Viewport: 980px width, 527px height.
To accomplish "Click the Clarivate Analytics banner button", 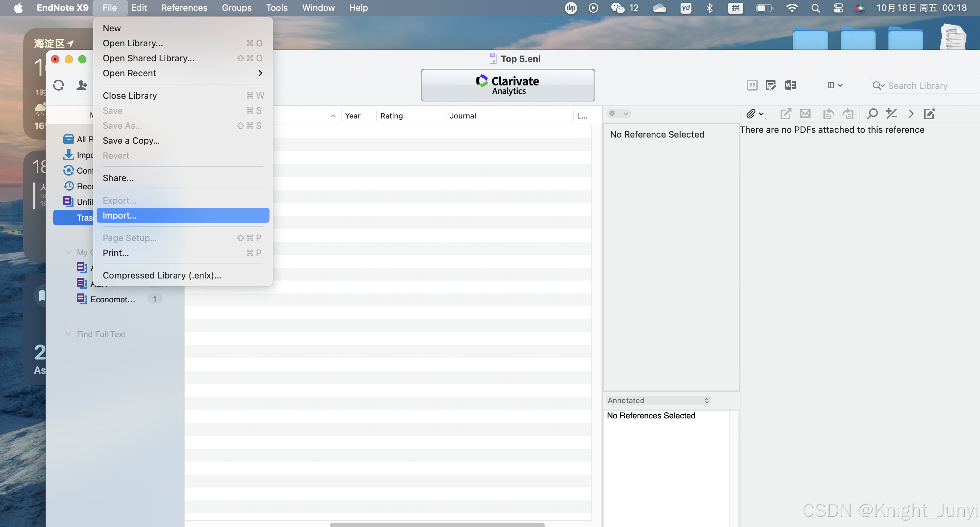I will 507,85.
